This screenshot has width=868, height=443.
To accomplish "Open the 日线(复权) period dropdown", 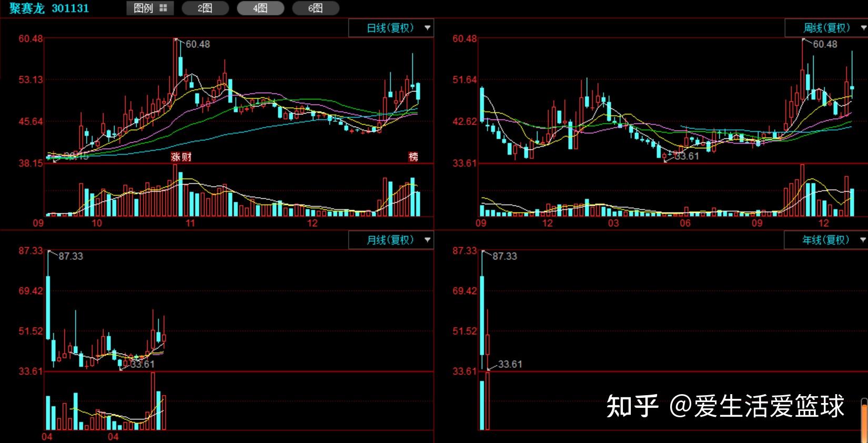I will 391,28.
